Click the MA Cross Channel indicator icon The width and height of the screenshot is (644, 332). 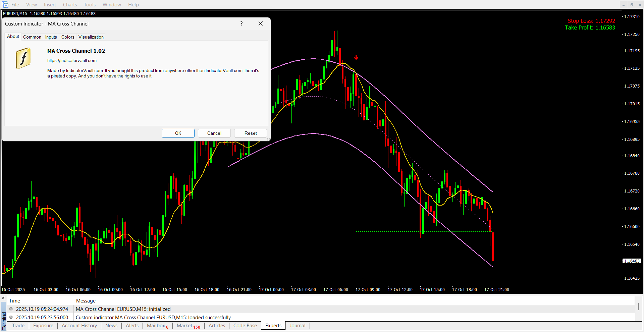click(23, 58)
